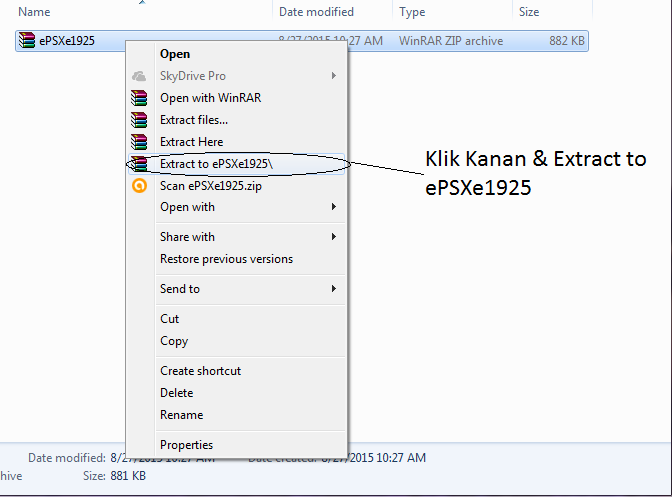Expand the Send to submenu arrow
Image resolution: width=672 pixels, height=497 pixels.
(333, 289)
